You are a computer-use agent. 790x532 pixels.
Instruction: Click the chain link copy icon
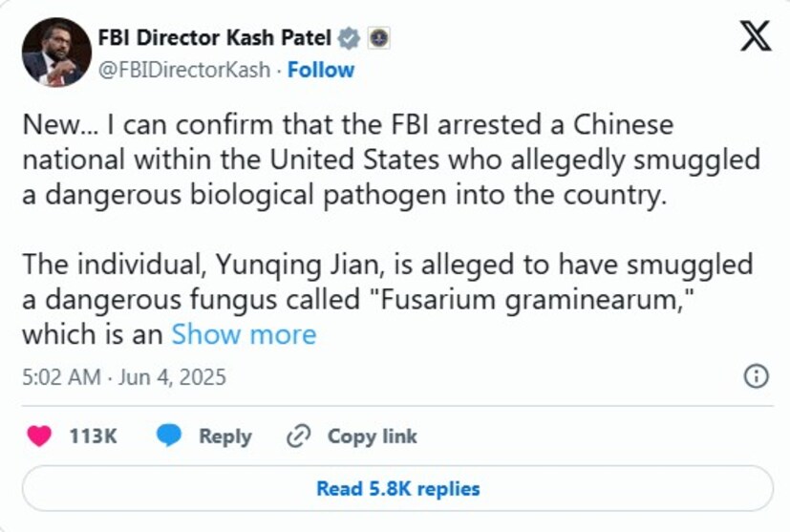click(x=299, y=436)
